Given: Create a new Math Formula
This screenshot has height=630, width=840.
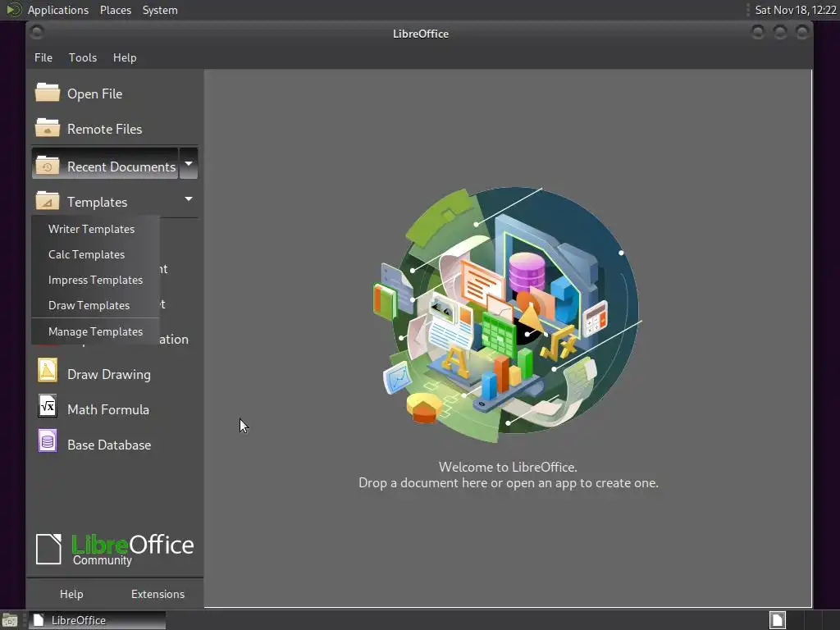Looking at the screenshot, I should pos(115,409).
